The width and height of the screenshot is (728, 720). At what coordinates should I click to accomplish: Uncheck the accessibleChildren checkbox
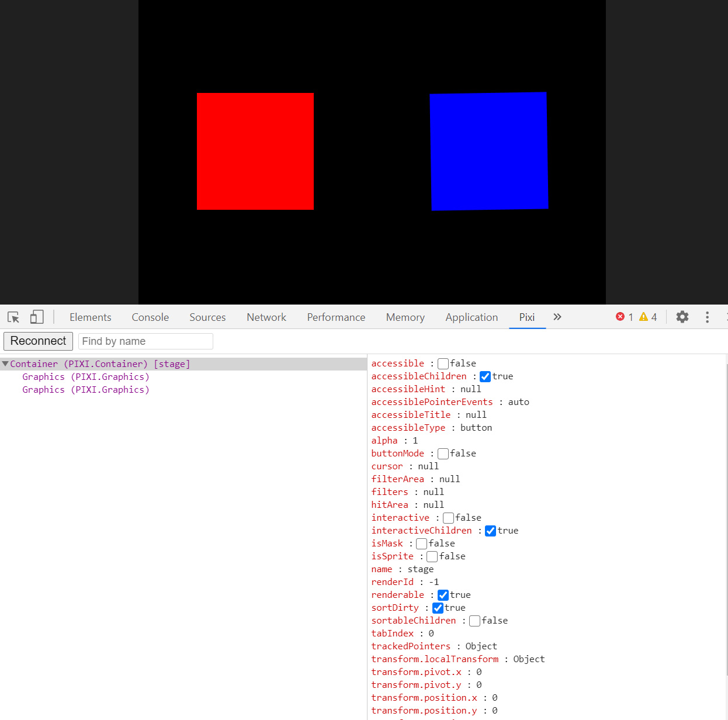pyautogui.click(x=485, y=377)
